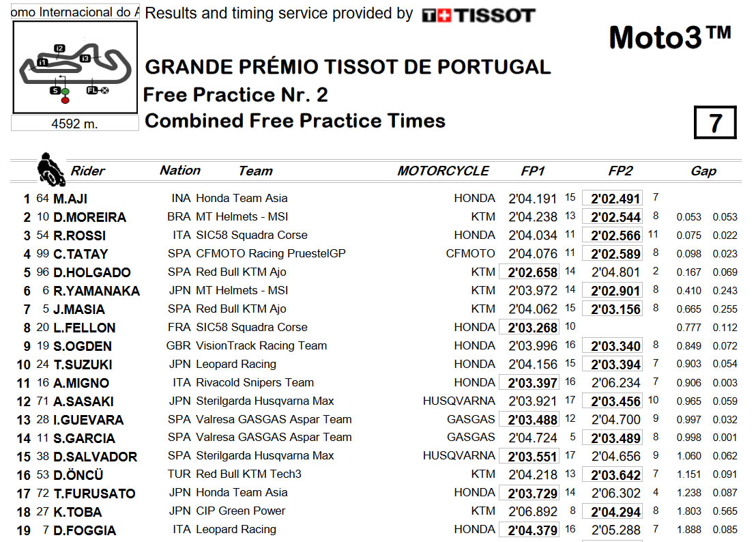
Task: Click the Rider column header
Action: pos(88,171)
